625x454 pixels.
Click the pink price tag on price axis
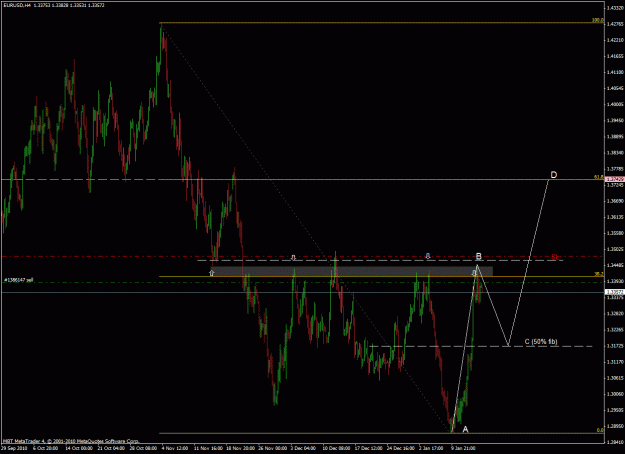point(615,180)
